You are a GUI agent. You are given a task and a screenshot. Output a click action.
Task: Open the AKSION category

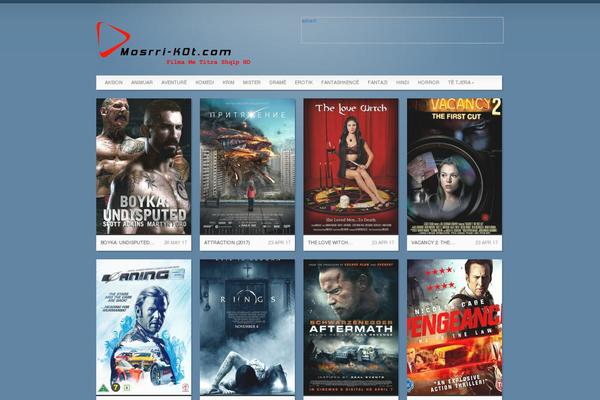coord(114,82)
